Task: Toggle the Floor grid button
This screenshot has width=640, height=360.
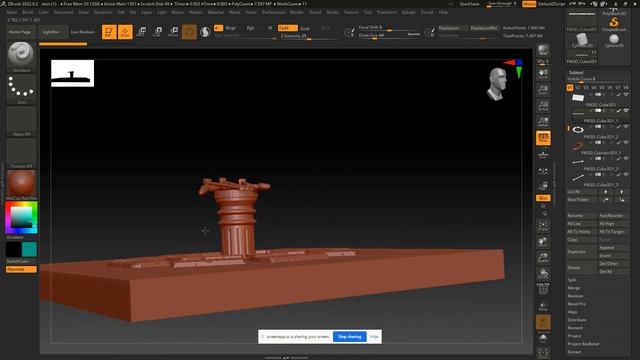Action: pyautogui.click(x=543, y=155)
